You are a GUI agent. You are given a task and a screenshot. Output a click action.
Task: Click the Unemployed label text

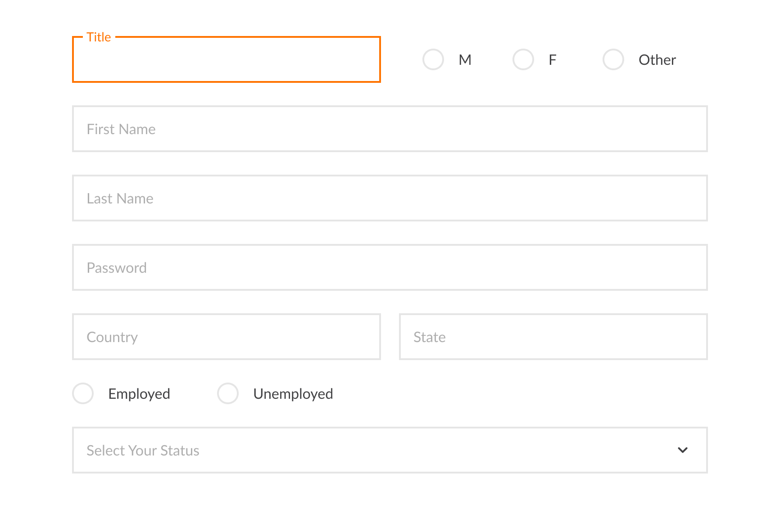click(293, 393)
